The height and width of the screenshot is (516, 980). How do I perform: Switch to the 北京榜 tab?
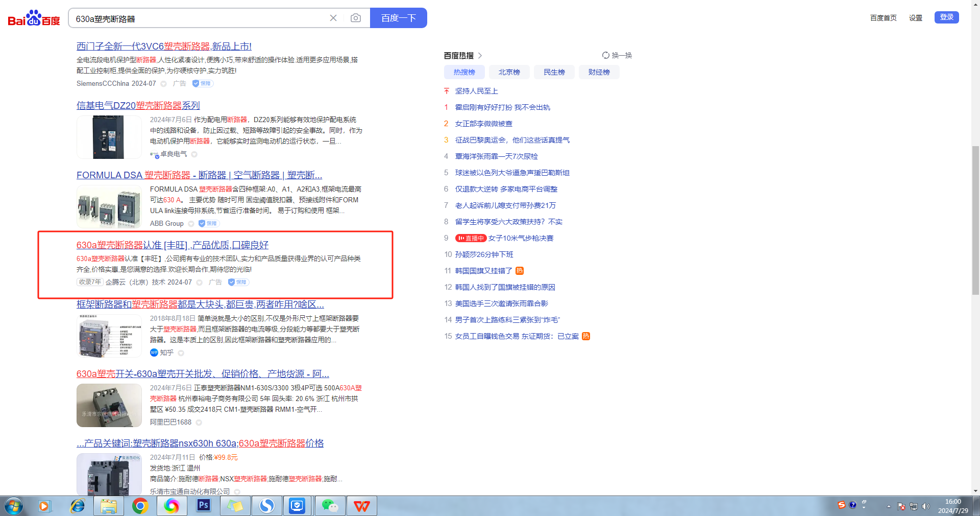coord(509,72)
